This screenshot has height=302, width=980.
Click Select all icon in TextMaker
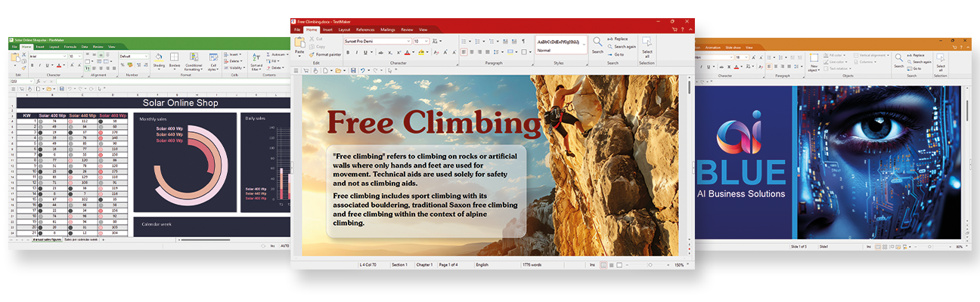647,42
